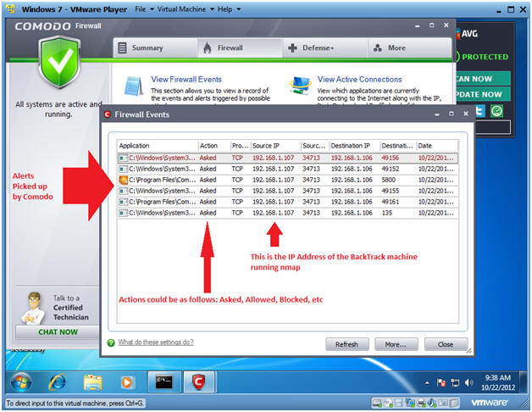The height and width of the screenshot is (412, 532).
Task: Open the Virtual Machine menu
Action: 186,9
